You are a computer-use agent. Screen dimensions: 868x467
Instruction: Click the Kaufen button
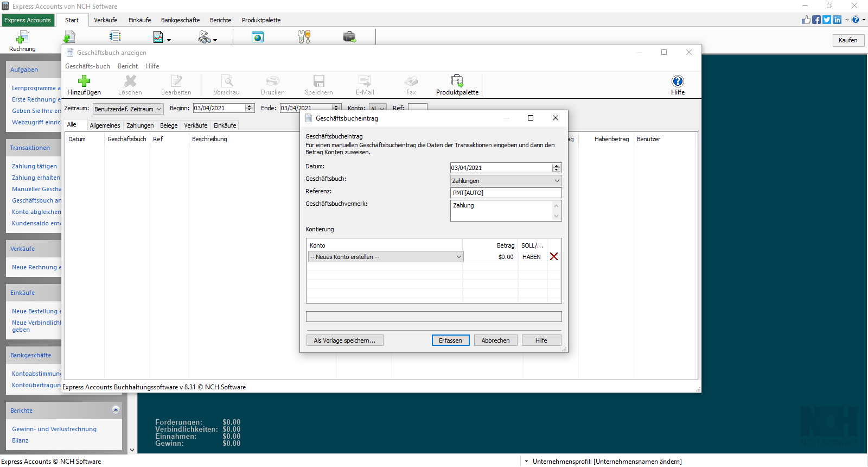(x=848, y=40)
